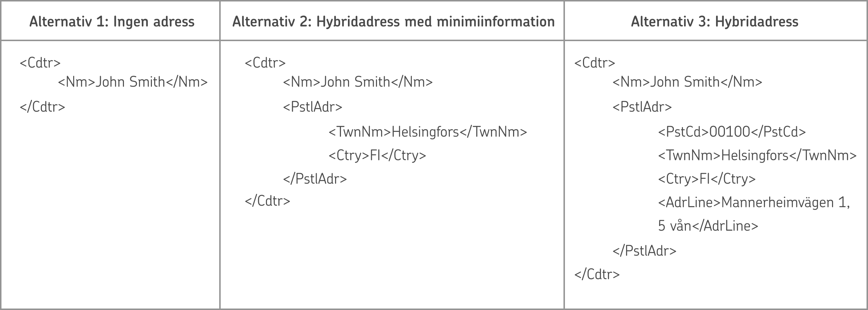Click the PstCd 00100 line in Alternativ 3

coord(732,132)
